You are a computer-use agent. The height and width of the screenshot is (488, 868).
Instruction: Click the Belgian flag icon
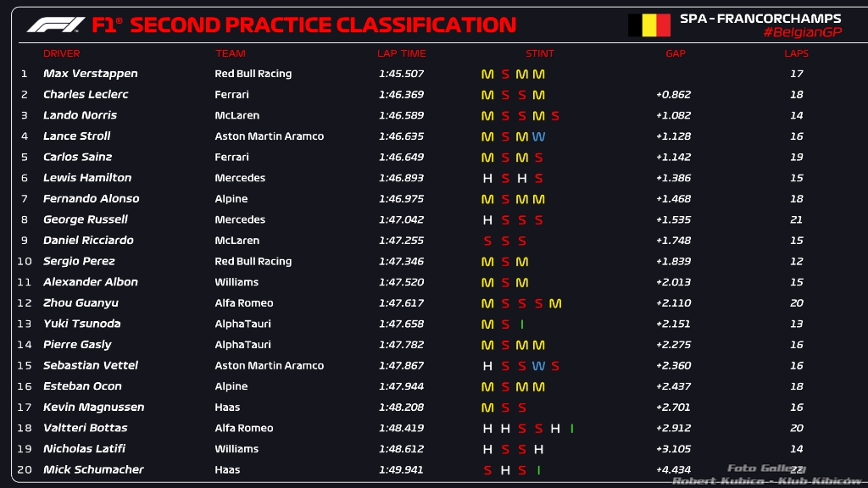[x=648, y=25]
